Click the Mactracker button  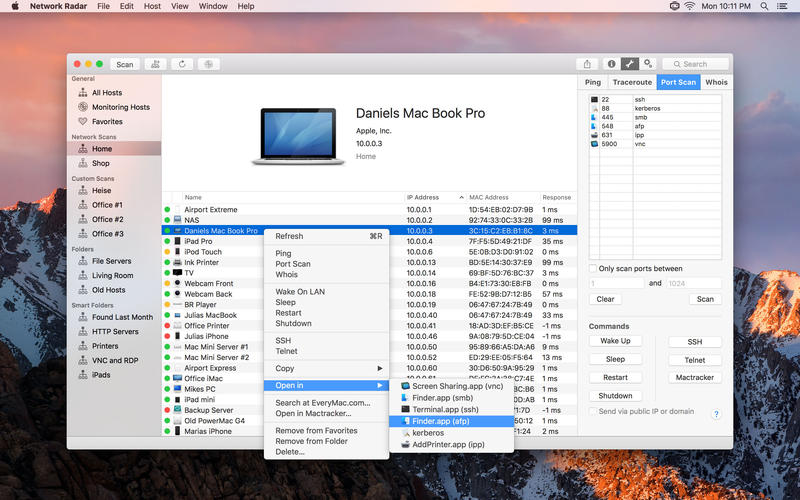pos(694,377)
